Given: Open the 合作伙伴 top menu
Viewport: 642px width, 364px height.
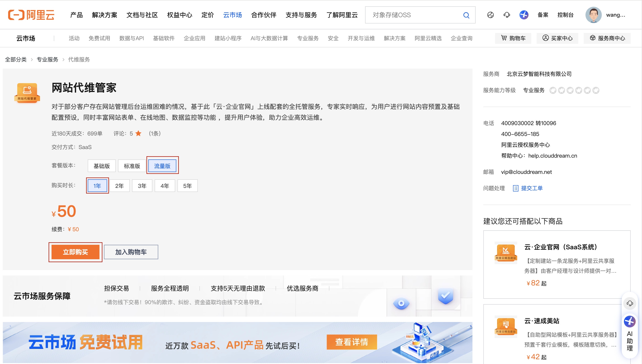Looking at the screenshot, I should (264, 15).
